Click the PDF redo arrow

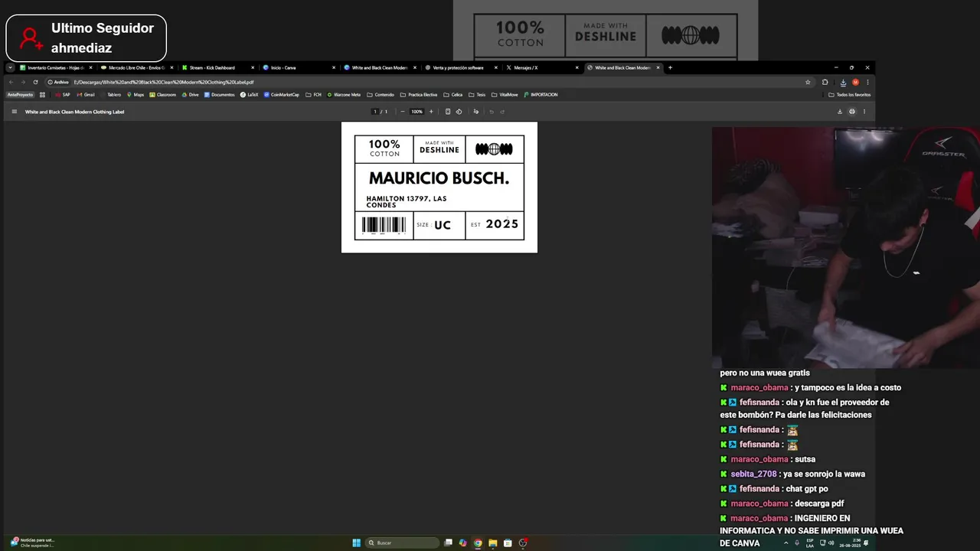point(502,112)
